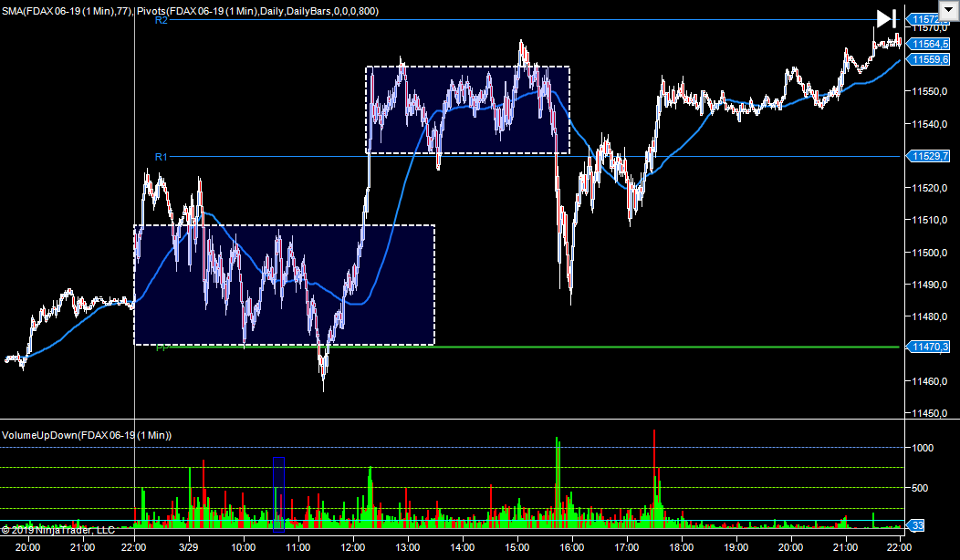Click the 3/29 date label on time axis
The height and width of the screenshot is (560, 960).
[189, 547]
